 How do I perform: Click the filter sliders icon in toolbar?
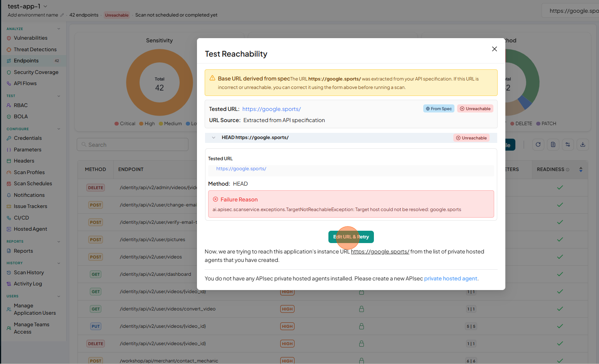pyautogui.click(x=568, y=144)
